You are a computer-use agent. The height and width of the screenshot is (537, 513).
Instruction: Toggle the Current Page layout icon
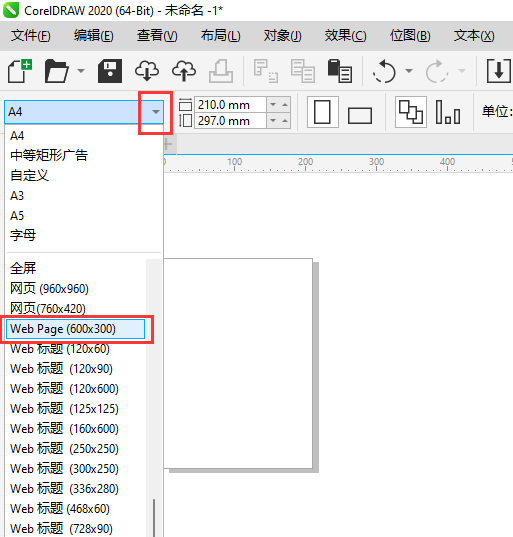448,112
